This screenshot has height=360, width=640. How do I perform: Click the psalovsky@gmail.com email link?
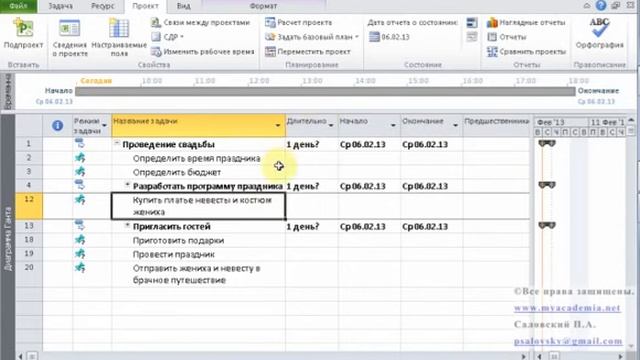[x=568, y=341]
